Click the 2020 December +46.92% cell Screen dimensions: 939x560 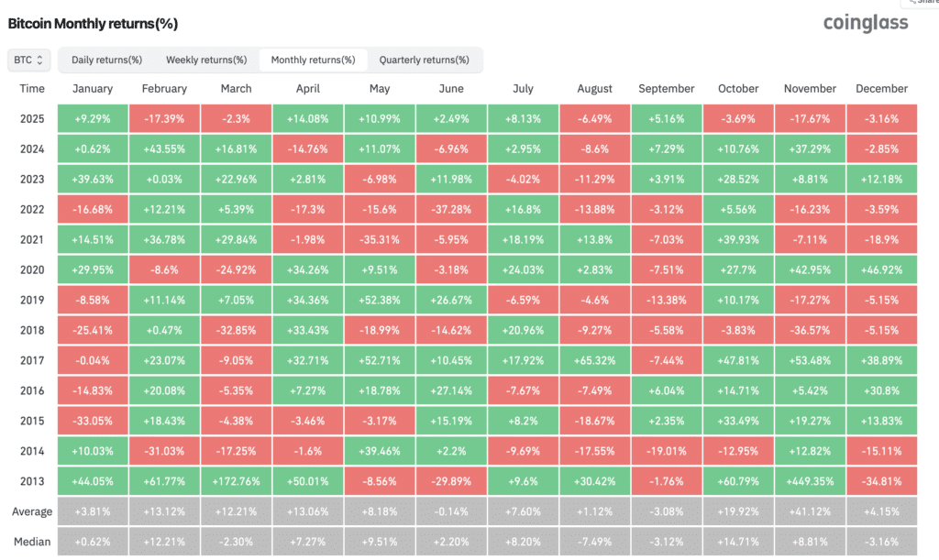[x=881, y=269]
